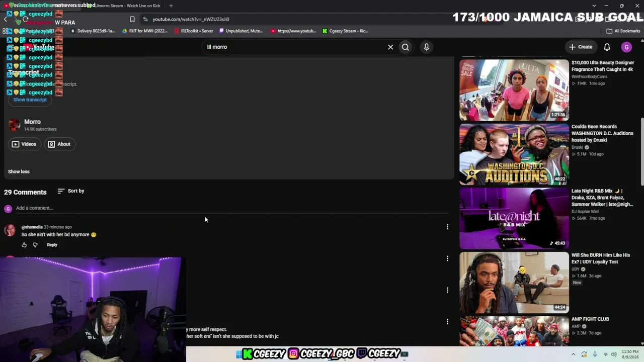Collapse the description with Show less
This screenshot has height=362, width=644.
(19, 171)
